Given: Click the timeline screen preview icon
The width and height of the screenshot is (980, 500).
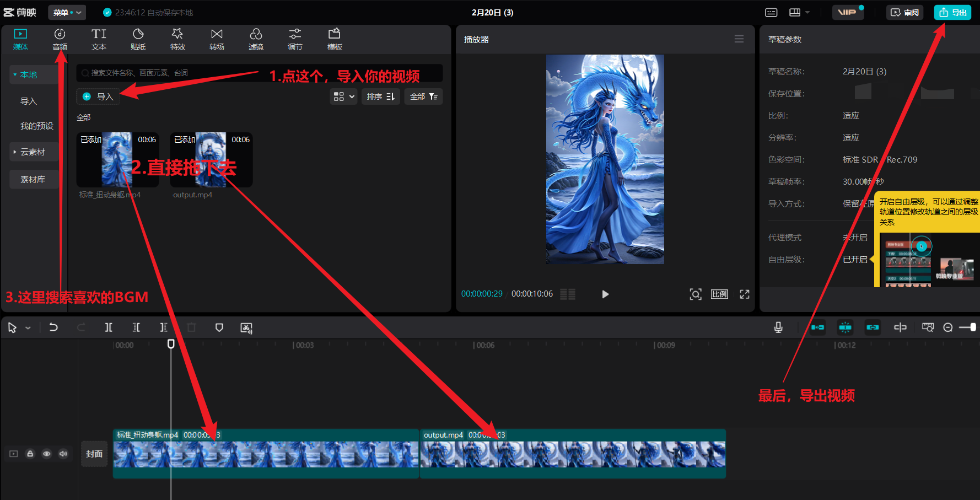Looking at the screenshot, I should pos(928,327).
